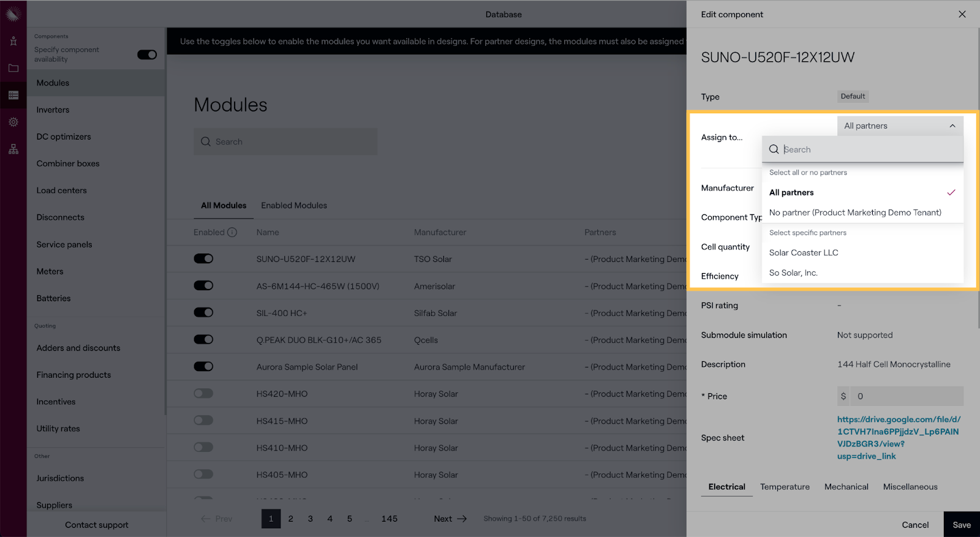Turn off Q.PEAK DUO BLK-G10+/AC 365 toggle
This screenshot has width=980, height=537.
pyautogui.click(x=203, y=339)
